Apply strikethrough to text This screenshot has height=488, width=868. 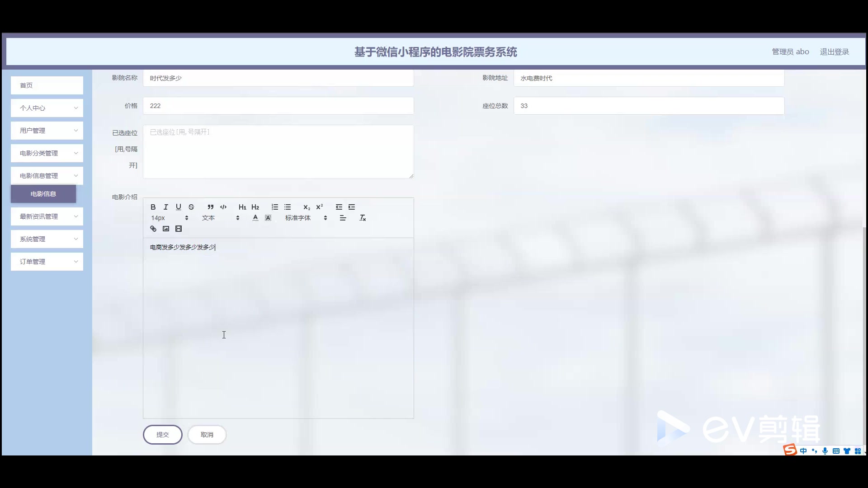[191, 207]
